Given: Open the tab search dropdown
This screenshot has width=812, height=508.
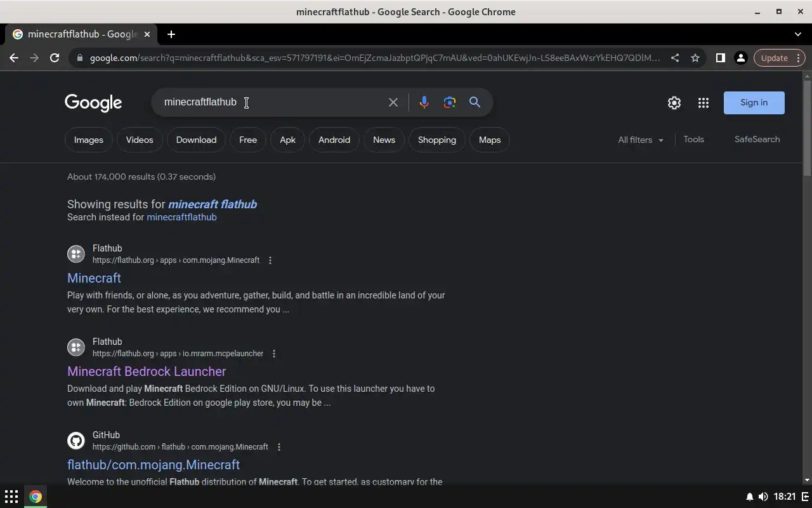Looking at the screenshot, I should tap(798, 34).
